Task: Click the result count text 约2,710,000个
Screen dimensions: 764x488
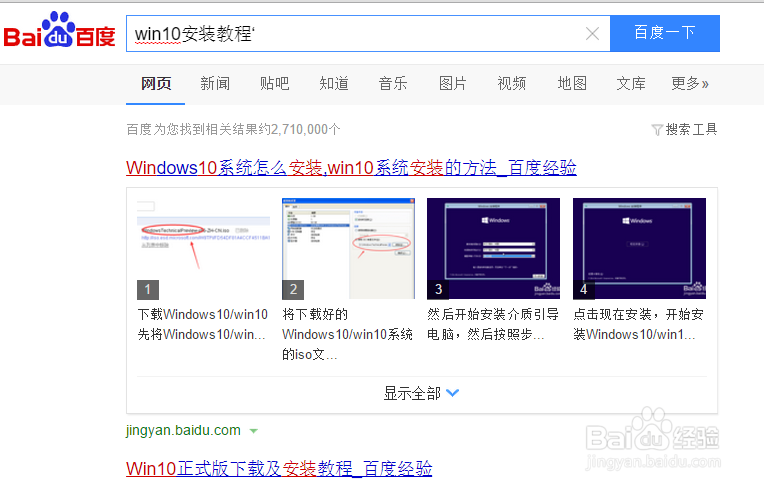Action: point(300,130)
